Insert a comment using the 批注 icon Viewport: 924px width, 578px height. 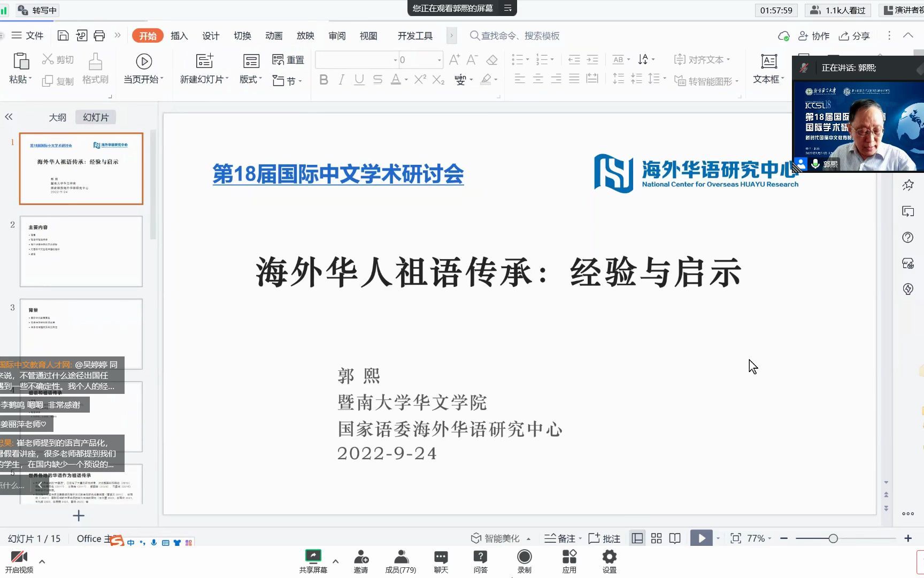click(x=605, y=538)
